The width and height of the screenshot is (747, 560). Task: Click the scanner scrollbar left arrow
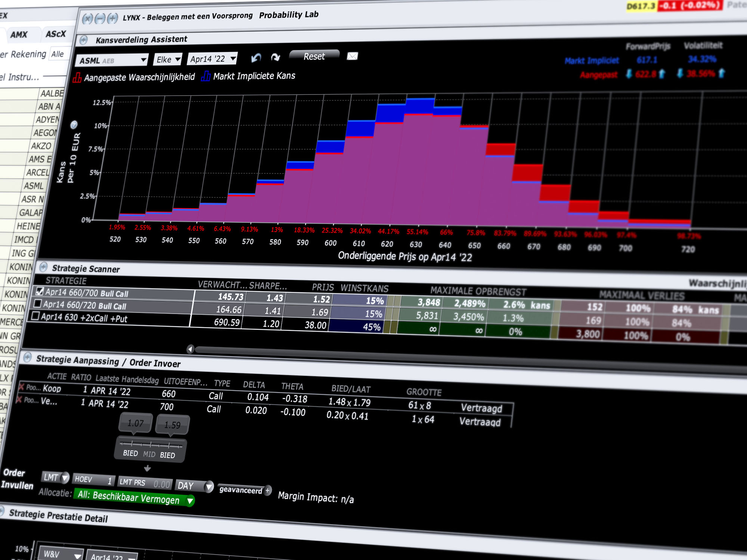[190, 349]
